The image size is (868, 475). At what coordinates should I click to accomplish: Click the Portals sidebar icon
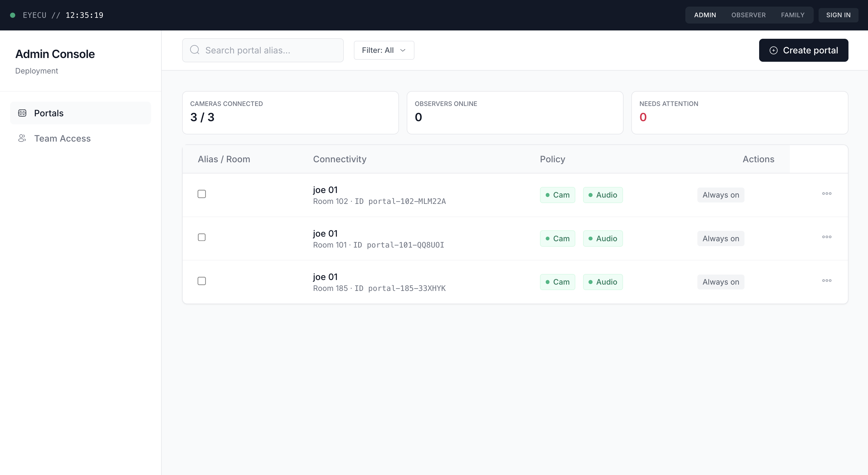click(x=22, y=113)
